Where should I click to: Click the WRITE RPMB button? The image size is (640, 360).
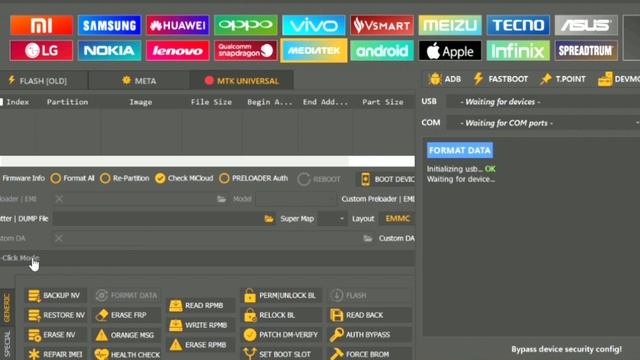(x=200, y=325)
